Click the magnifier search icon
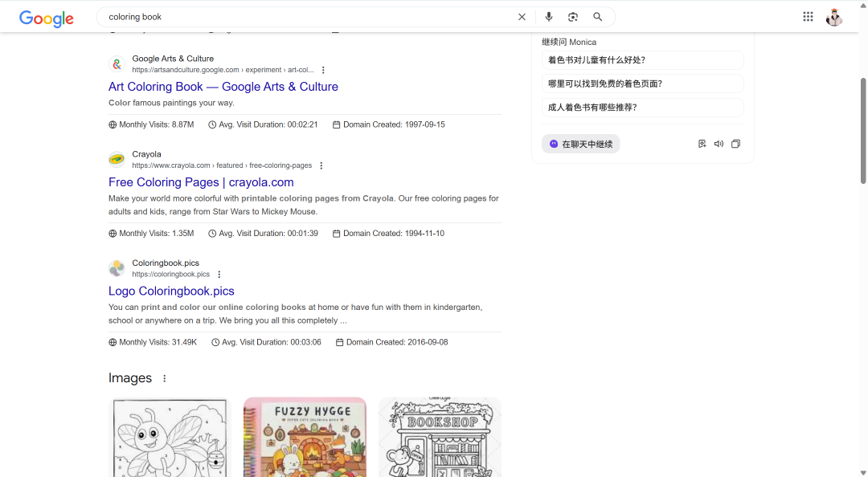Viewport: 868px width, 477px height. [x=597, y=17]
